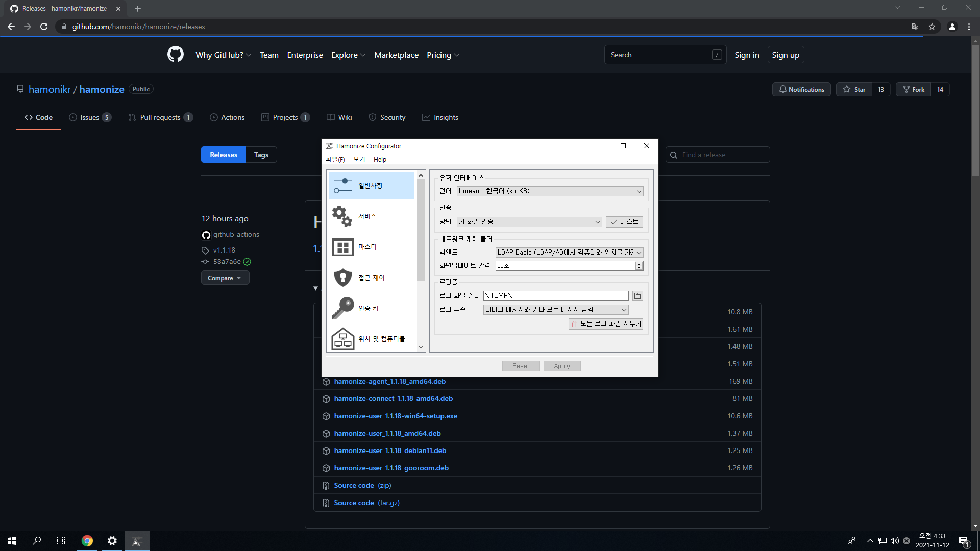Expand the Compare dropdown button
The image size is (980, 551).
pyautogui.click(x=225, y=278)
